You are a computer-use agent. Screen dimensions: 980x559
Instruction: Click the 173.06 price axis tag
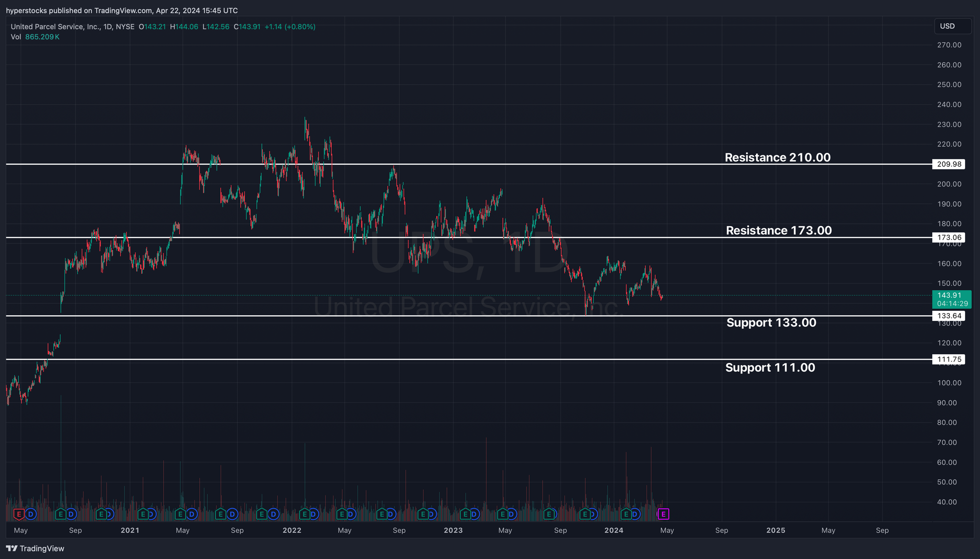(948, 237)
